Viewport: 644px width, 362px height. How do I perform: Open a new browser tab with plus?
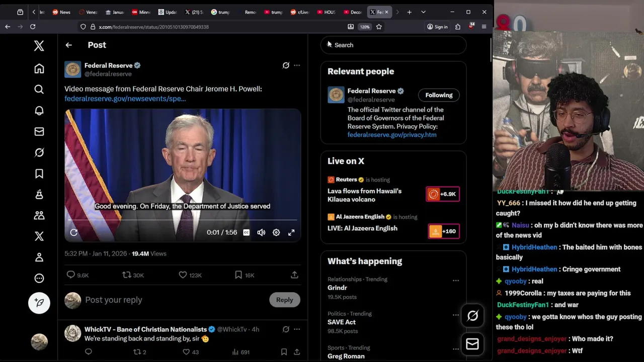409,12
